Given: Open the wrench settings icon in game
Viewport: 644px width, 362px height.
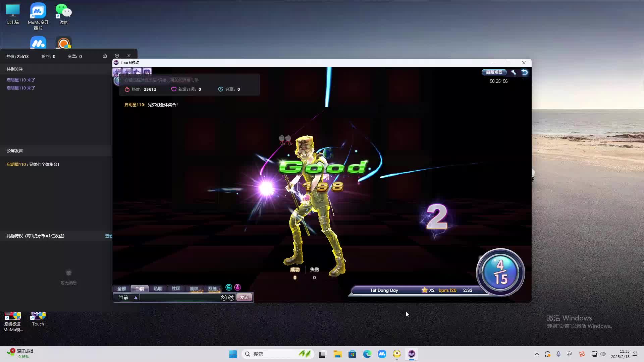Looking at the screenshot, I should point(513,72).
